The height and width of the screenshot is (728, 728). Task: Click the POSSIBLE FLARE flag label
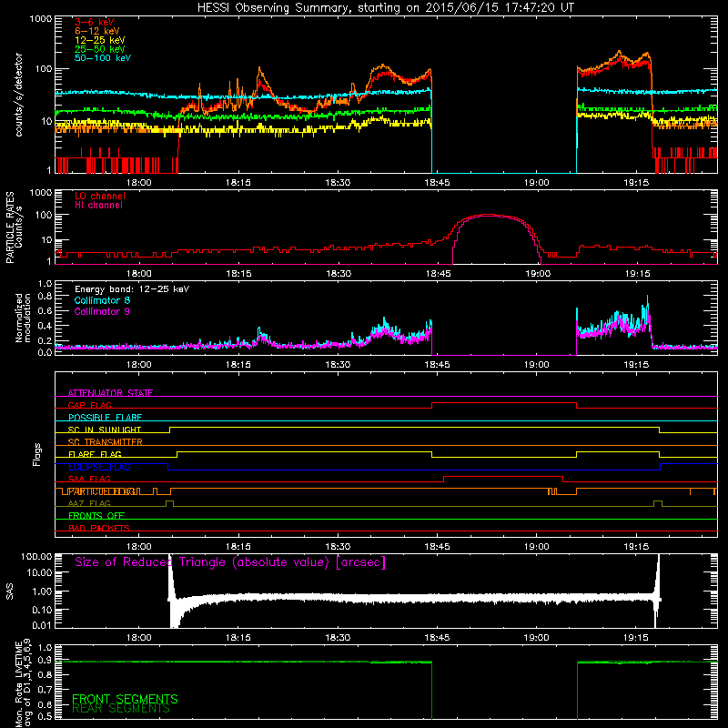coord(105,418)
